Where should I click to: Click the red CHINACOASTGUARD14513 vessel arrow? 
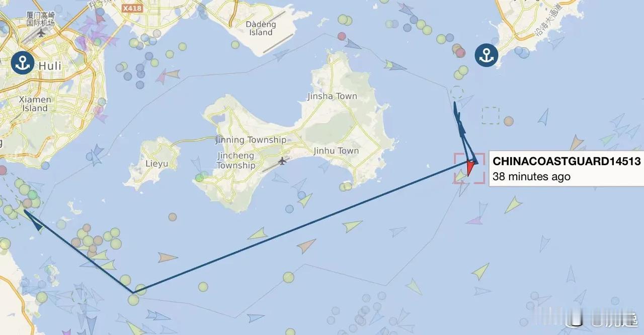pos(471,168)
